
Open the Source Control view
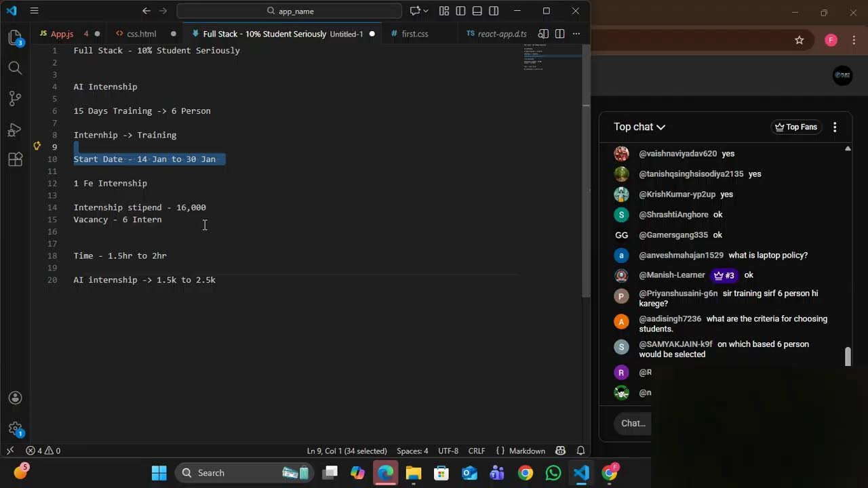pyautogui.click(x=15, y=98)
